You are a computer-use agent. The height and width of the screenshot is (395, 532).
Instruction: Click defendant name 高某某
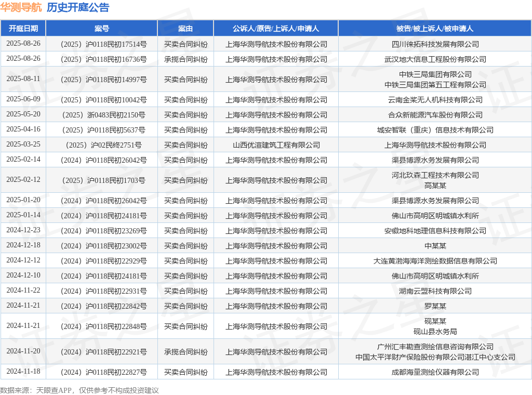click(435, 186)
